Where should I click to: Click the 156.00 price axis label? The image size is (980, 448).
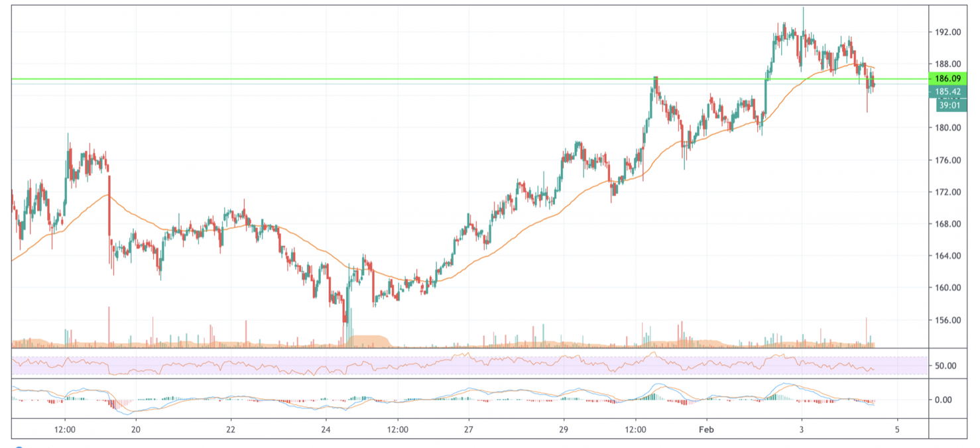pos(950,320)
